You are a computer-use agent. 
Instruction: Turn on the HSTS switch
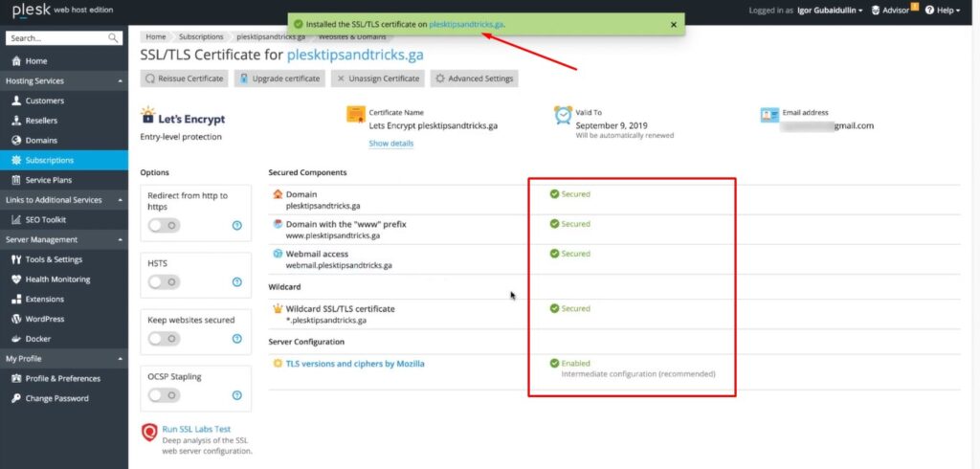[x=164, y=281]
